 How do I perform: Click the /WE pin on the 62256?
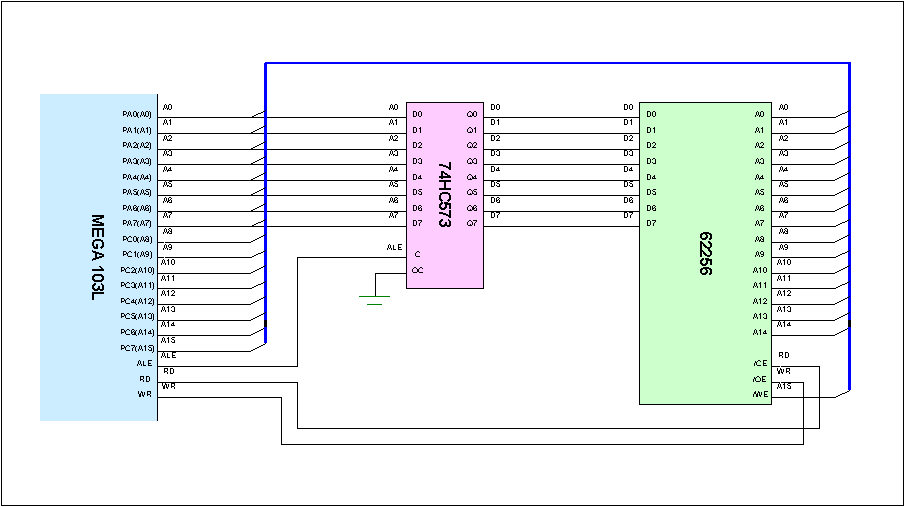click(760, 395)
